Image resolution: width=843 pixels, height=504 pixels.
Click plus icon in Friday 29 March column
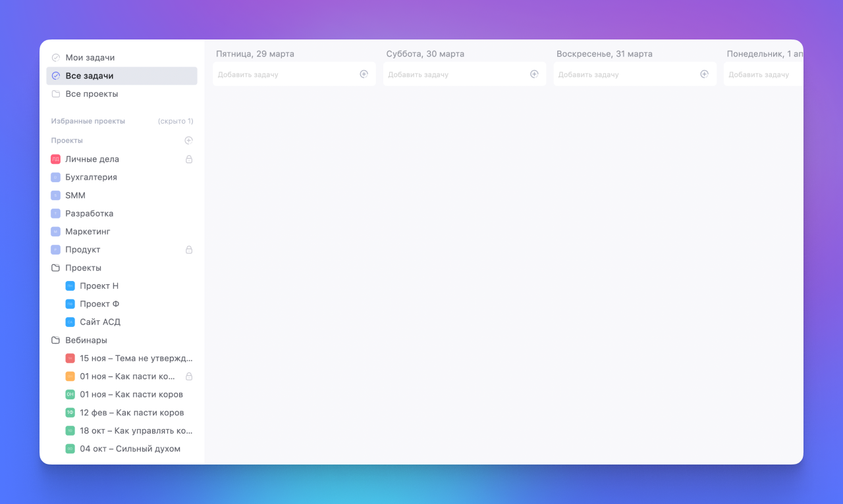(x=364, y=74)
